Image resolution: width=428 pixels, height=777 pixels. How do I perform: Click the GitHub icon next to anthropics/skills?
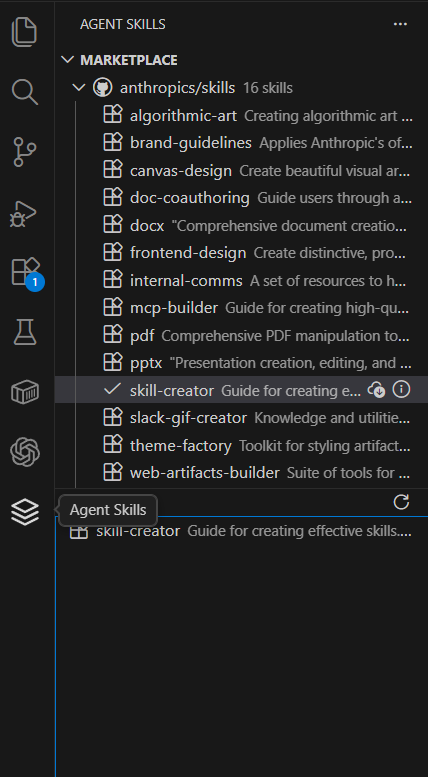[x=103, y=88]
